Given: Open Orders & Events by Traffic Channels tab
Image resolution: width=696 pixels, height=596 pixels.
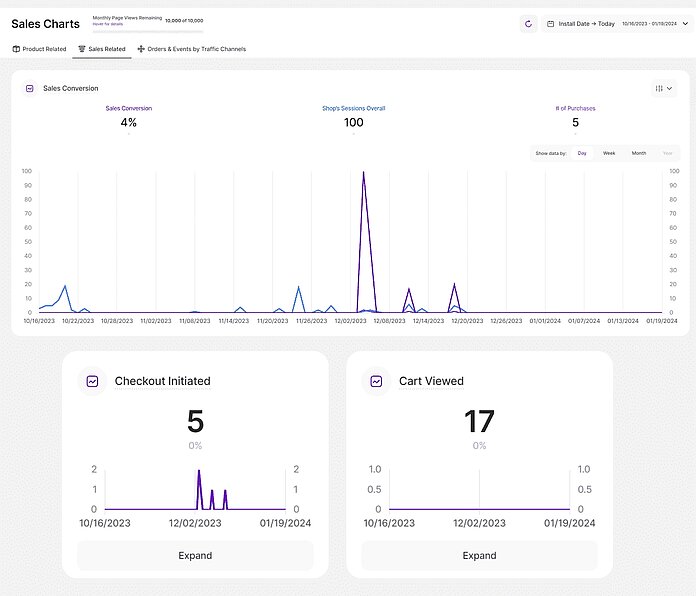Looking at the screenshot, I should (x=196, y=49).
